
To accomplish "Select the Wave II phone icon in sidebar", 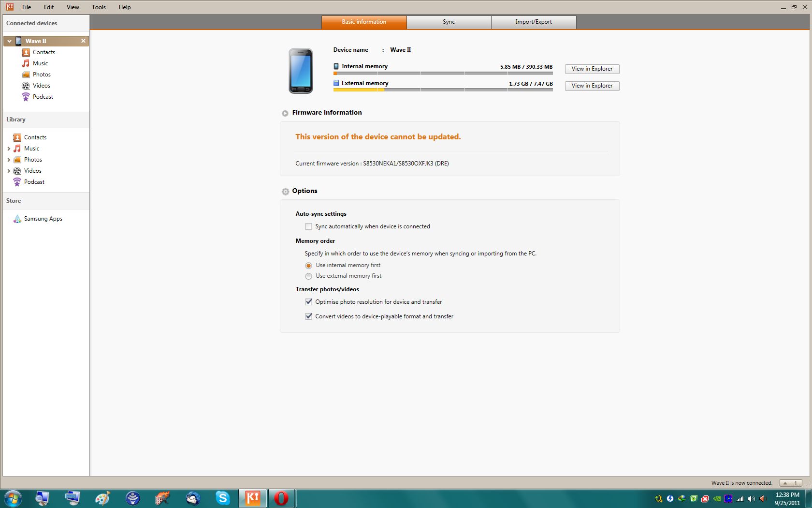I will [x=18, y=41].
